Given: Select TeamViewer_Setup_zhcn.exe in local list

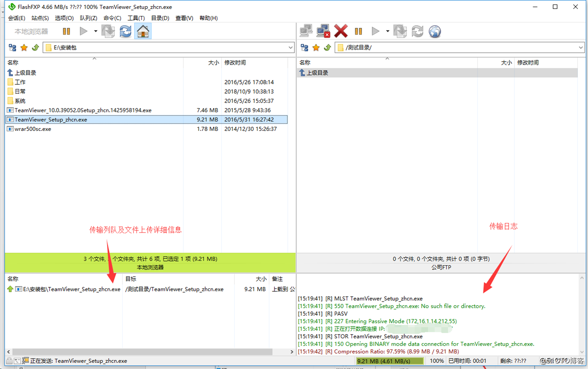Looking at the screenshot, I should click(146, 120).
